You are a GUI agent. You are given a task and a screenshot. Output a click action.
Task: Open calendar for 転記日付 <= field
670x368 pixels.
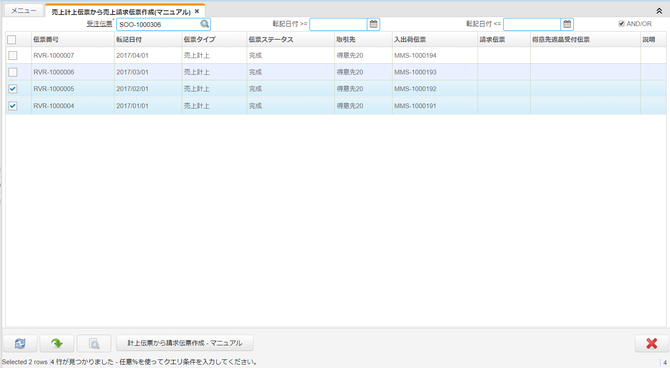pyautogui.click(x=567, y=24)
